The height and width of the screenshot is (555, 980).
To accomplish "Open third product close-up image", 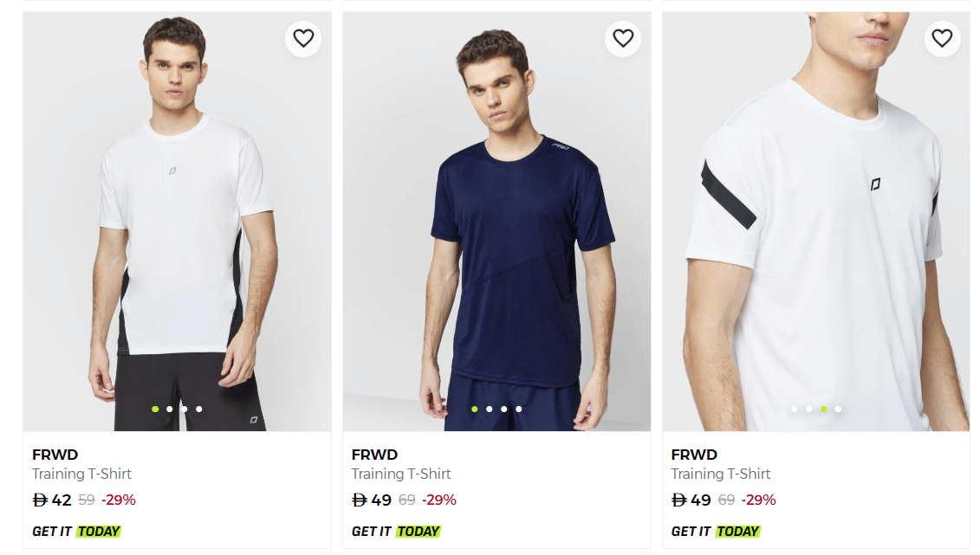I will point(815,225).
